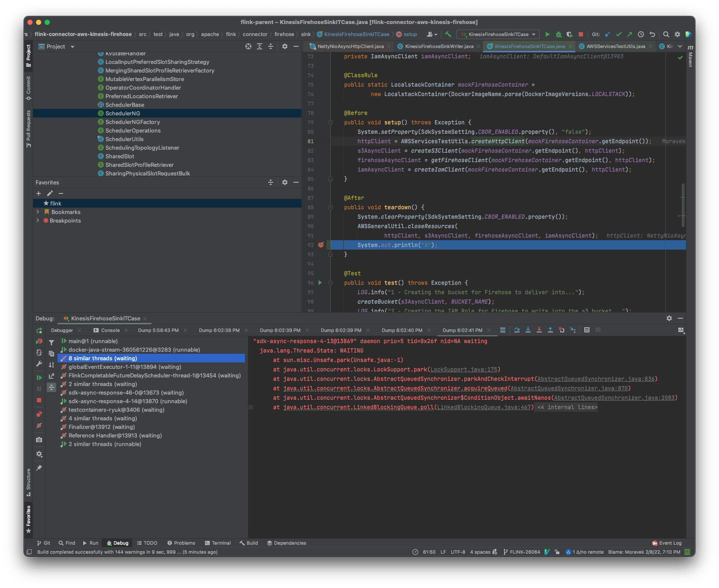719x588 pixels.
Task: Commit changes with Git checkmark icon
Action: (619, 34)
